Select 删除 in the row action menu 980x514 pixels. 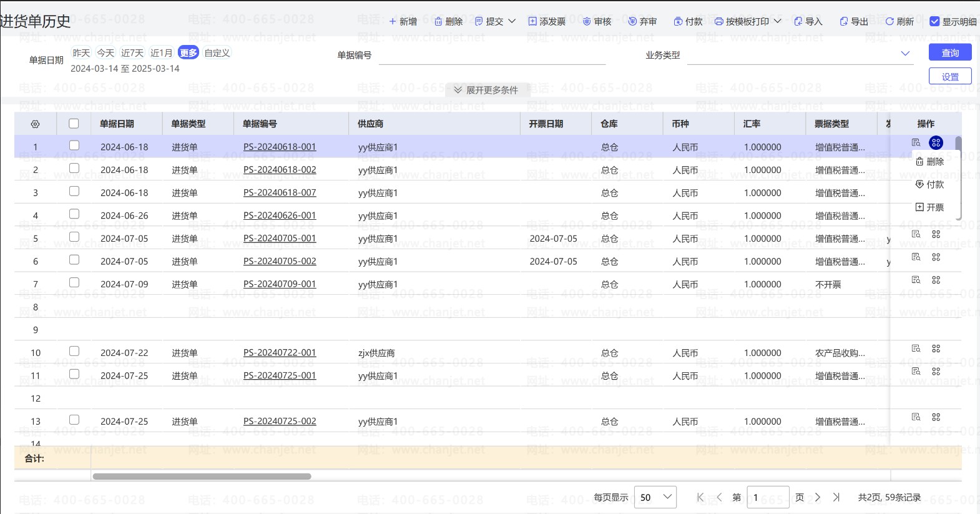tap(929, 161)
